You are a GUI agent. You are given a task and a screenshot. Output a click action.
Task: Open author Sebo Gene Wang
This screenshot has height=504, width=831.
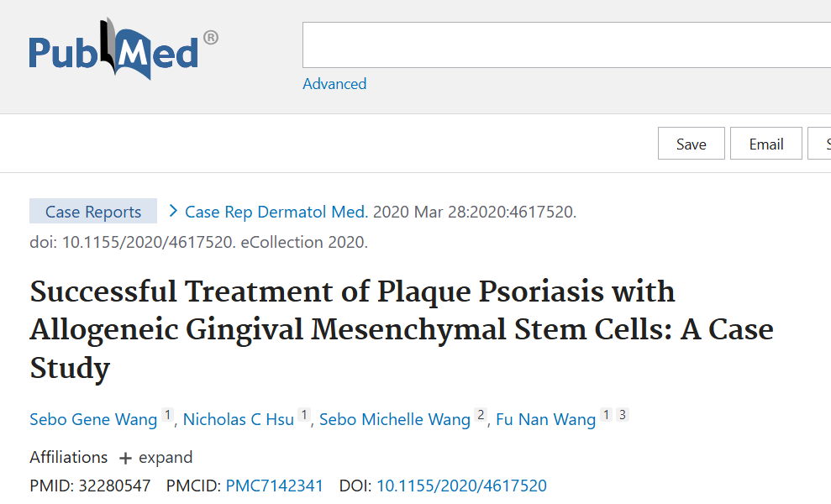[x=93, y=419]
